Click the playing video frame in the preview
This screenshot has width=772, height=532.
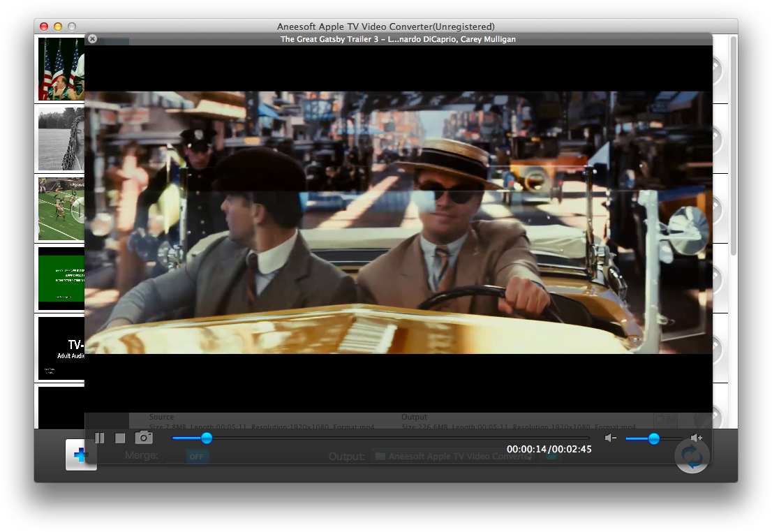click(x=399, y=223)
